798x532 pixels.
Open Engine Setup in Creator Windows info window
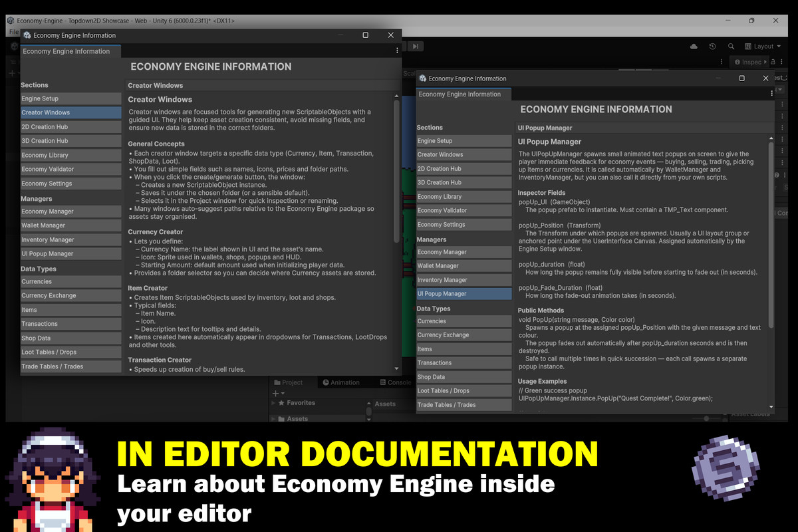(x=71, y=98)
